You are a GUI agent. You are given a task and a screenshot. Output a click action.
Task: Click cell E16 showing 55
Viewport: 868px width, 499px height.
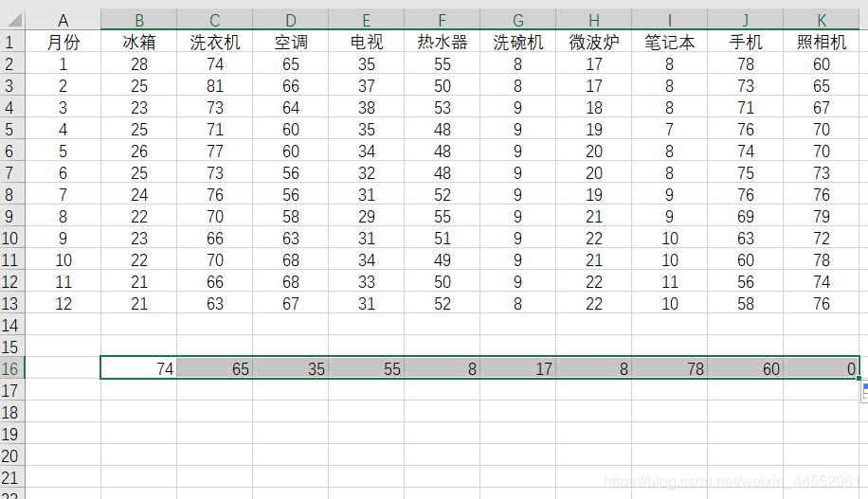pos(367,369)
